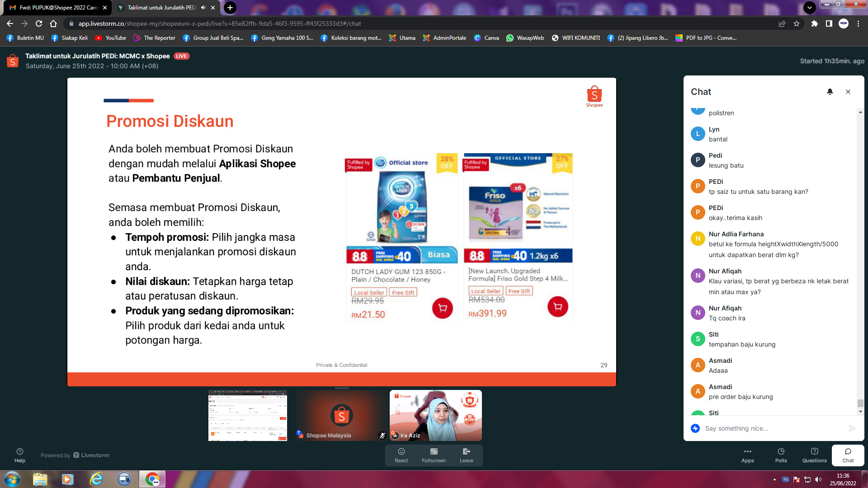Go back to the previous page
The width and height of the screenshot is (868, 488).
(x=10, y=23)
